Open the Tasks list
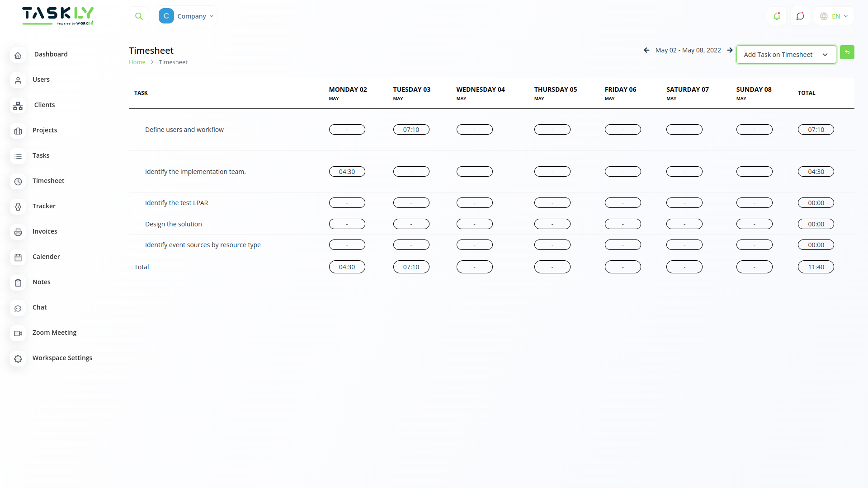868x488 pixels. click(41, 155)
